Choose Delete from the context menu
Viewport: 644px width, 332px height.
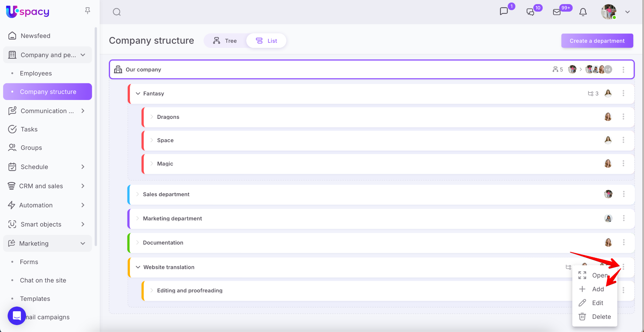tap(601, 317)
